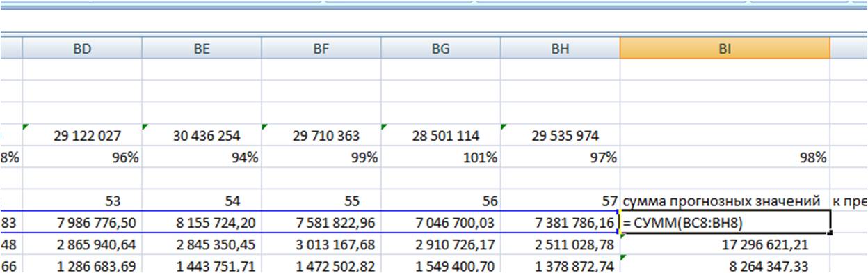Click cell containing 29 122 027
This screenshot has width=868, height=273.
83,135
